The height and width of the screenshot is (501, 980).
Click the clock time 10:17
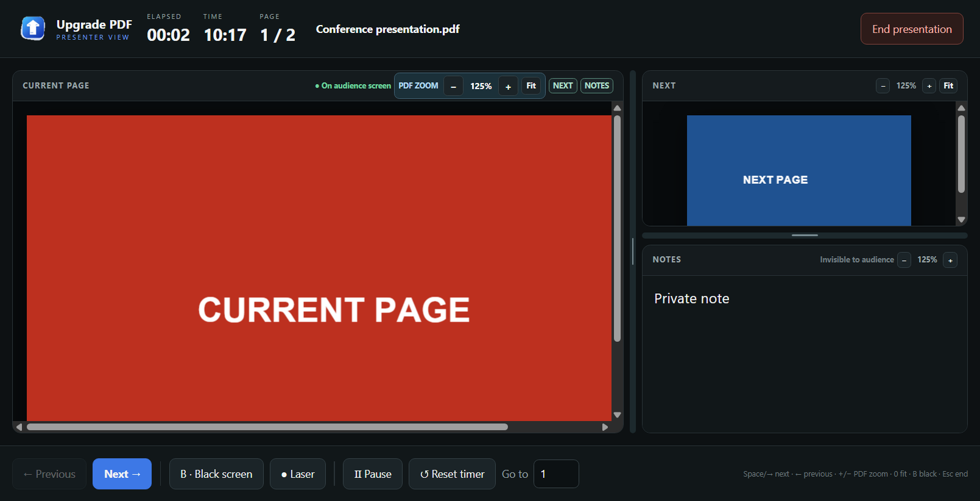coord(225,35)
